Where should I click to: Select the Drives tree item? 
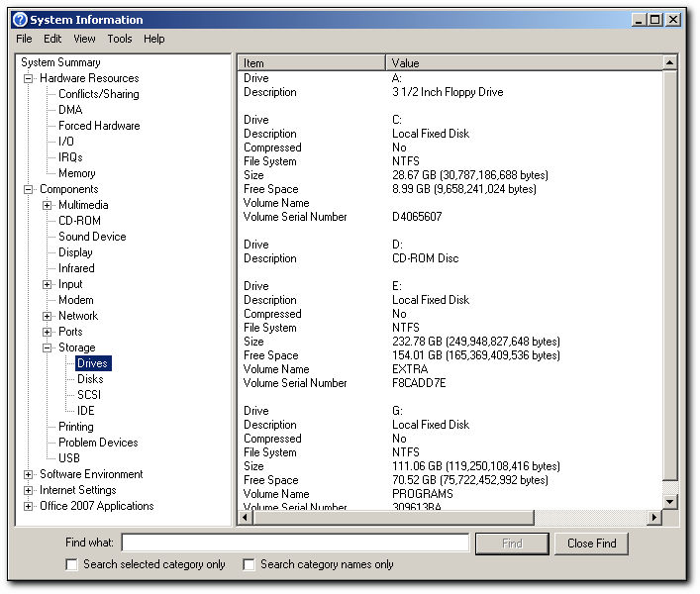coord(92,363)
